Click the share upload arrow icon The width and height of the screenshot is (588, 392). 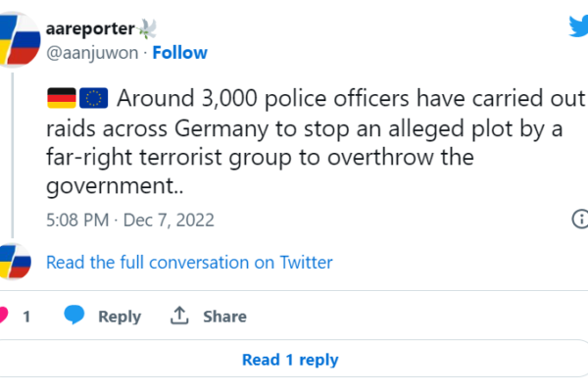tap(179, 316)
